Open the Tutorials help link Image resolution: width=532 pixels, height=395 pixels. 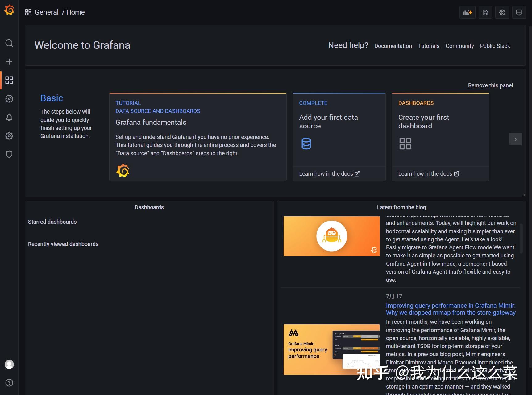click(x=429, y=46)
